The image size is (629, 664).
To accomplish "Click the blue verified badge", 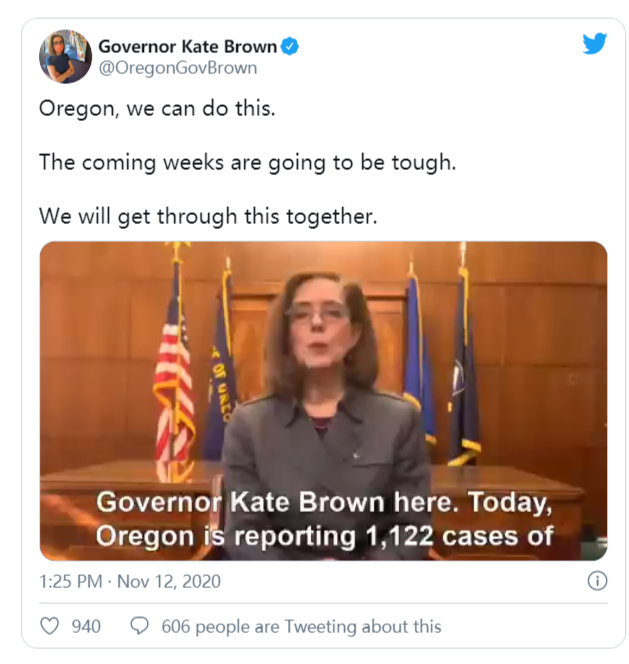I will 290,46.
